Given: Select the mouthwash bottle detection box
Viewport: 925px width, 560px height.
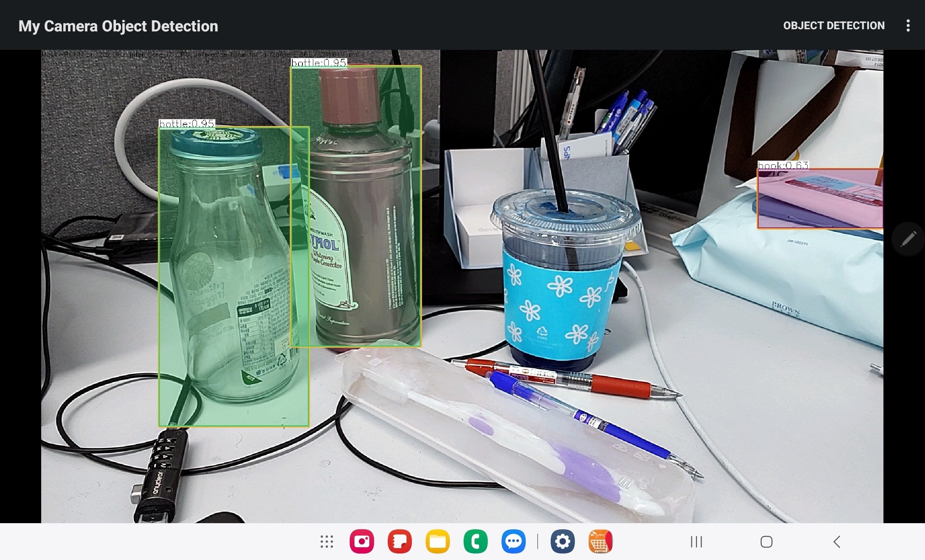Looking at the screenshot, I should tap(356, 206).
